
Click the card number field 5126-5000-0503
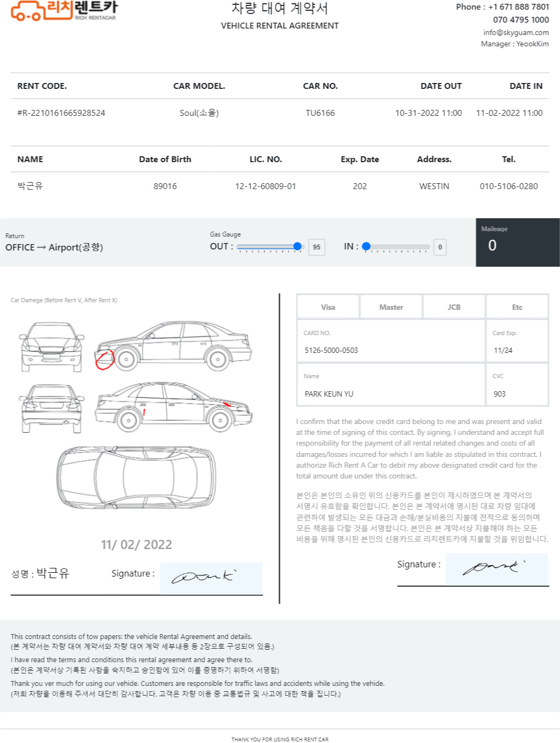[x=391, y=341]
